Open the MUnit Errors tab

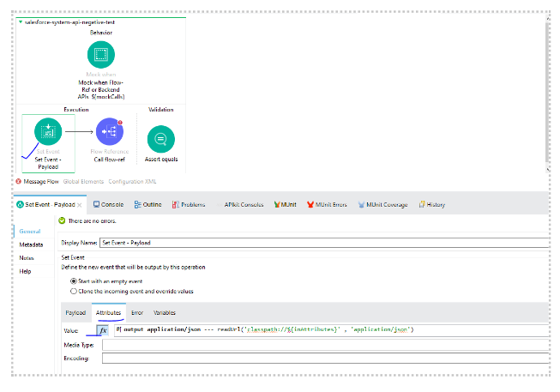[x=327, y=204]
